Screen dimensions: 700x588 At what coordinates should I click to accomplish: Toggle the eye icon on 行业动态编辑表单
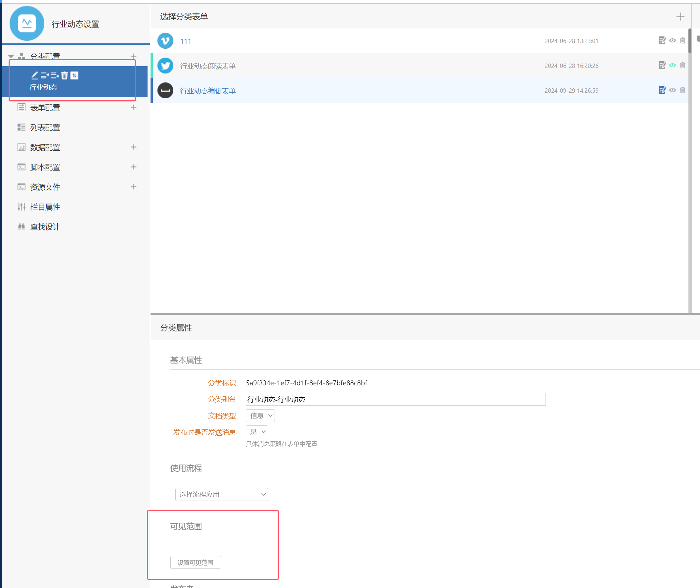click(672, 90)
